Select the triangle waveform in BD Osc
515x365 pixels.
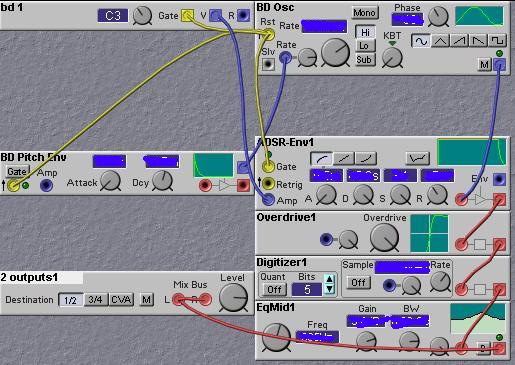click(440, 41)
